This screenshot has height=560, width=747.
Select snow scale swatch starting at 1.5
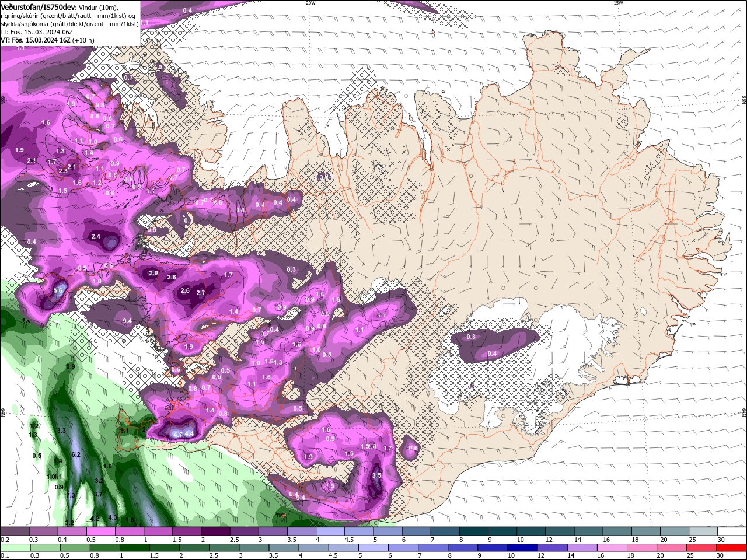point(186,531)
